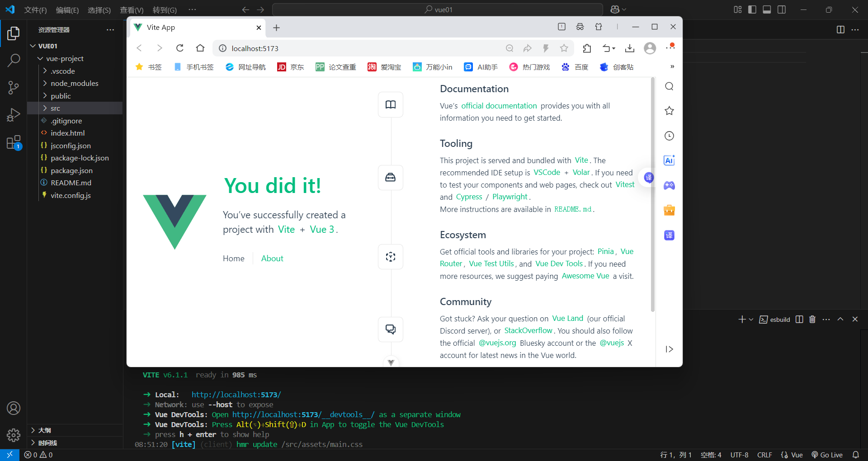Image resolution: width=868 pixels, height=461 pixels.
Task: Open the 编辑(E) menu
Action: [67, 10]
